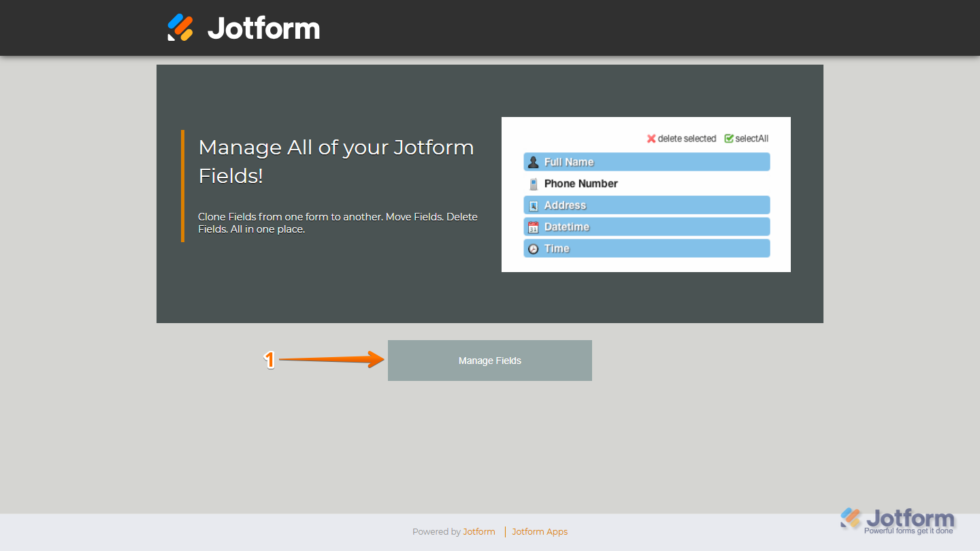980x551 pixels.
Task: Click the Time clock icon
Action: click(534, 249)
